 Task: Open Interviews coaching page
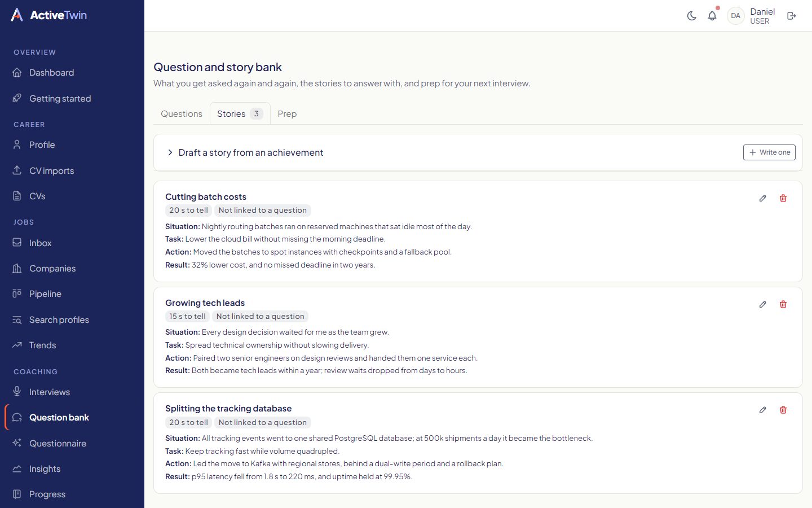coord(72,392)
